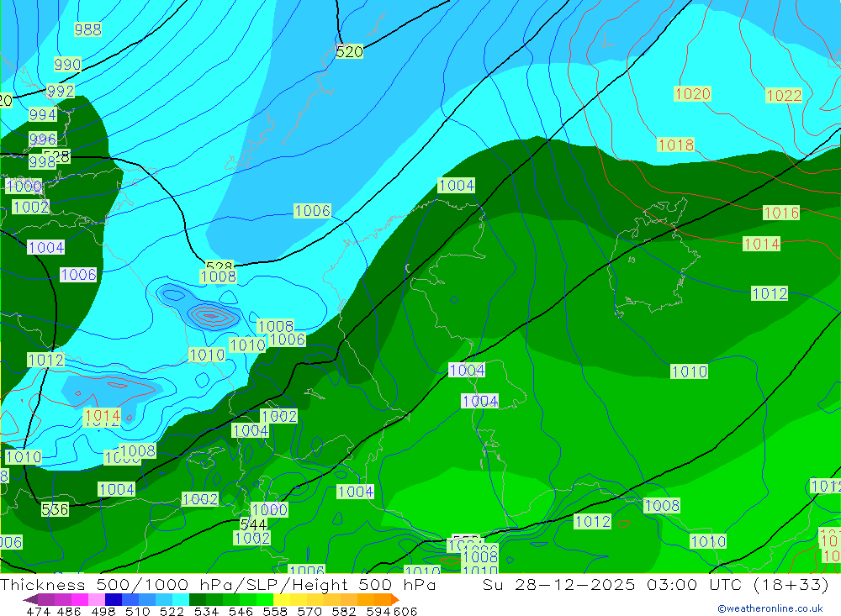Click the 486 legend scale value
The image size is (841, 616).
coord(69,611)
